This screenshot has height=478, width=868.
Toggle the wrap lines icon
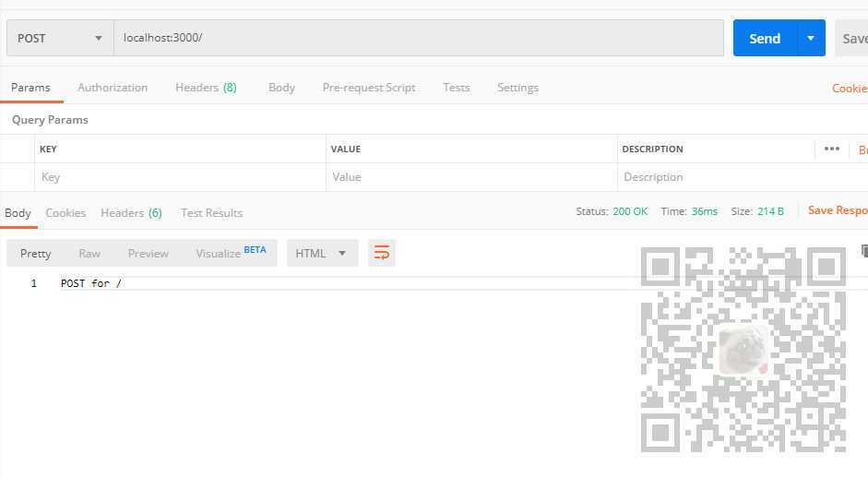(x=381, y=253)
